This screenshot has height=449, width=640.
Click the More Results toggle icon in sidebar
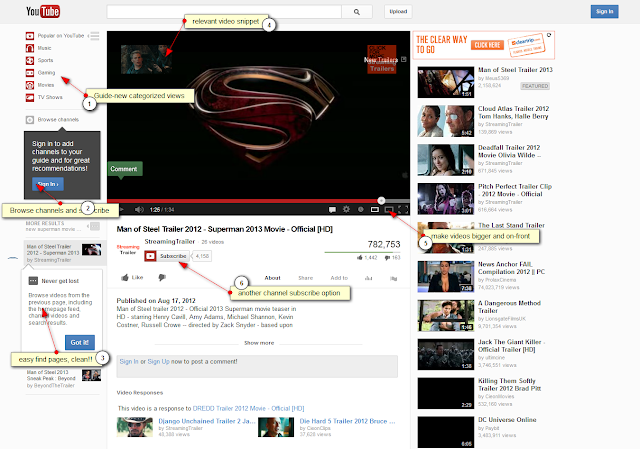[95, 226]
